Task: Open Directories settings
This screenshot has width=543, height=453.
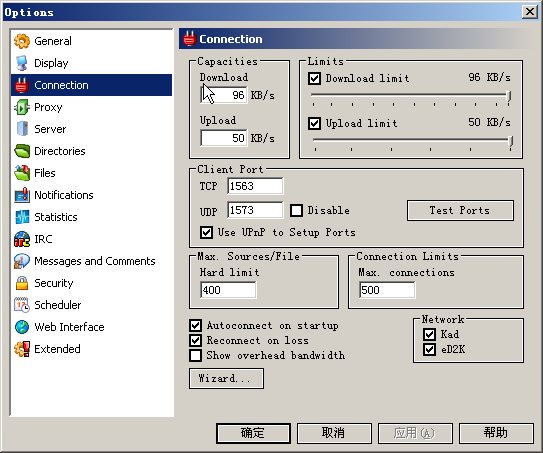Action: pyautogui.click(x=91, y=151)
